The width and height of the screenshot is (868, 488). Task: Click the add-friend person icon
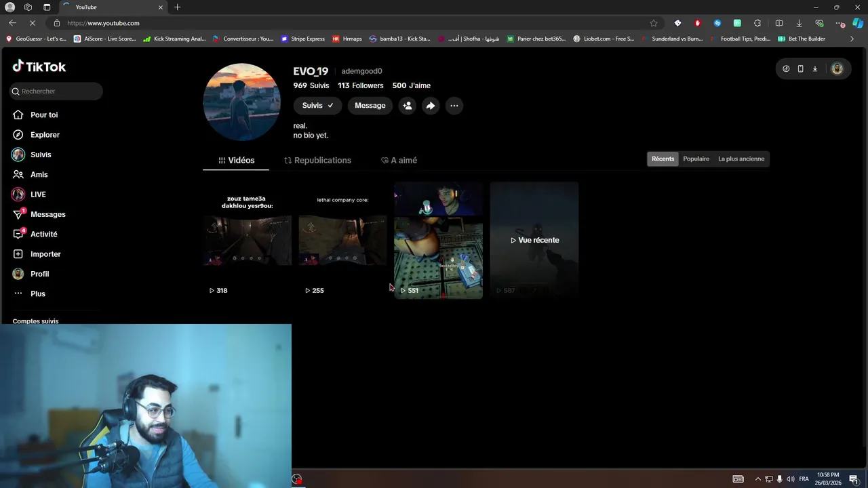[x=407, y=106]
